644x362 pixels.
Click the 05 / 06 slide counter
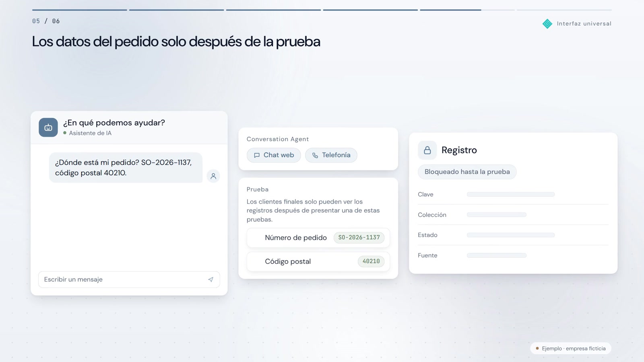(46, 21)
